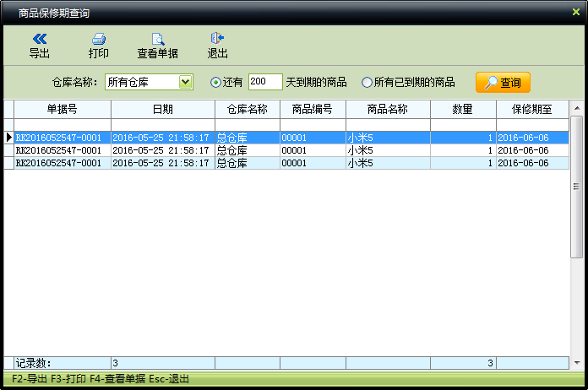Close the 商品保修期查询 window

point(576,12)
